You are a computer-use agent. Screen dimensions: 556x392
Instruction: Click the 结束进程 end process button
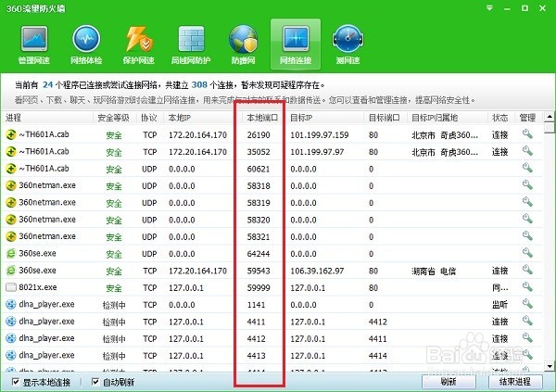(515, 382)
